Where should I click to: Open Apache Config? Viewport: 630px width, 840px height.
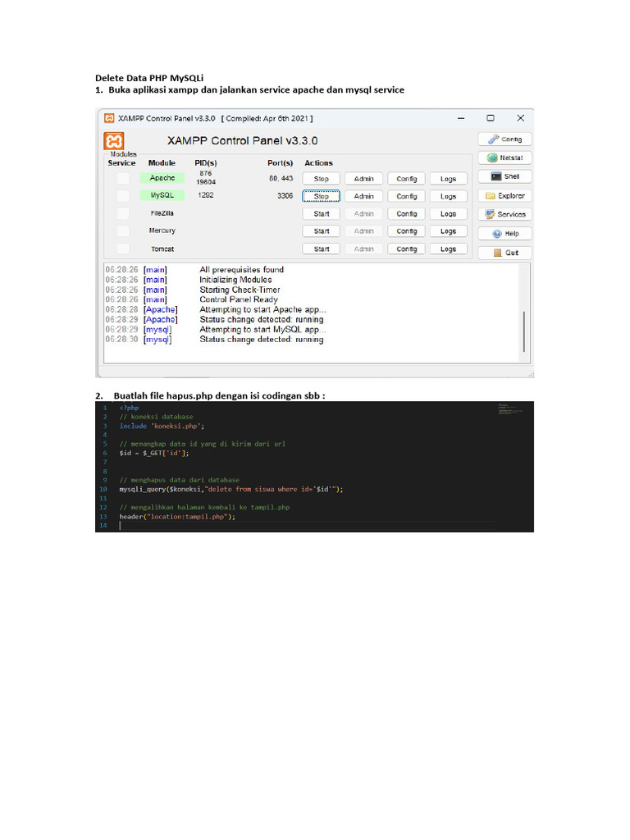[407, 179]
